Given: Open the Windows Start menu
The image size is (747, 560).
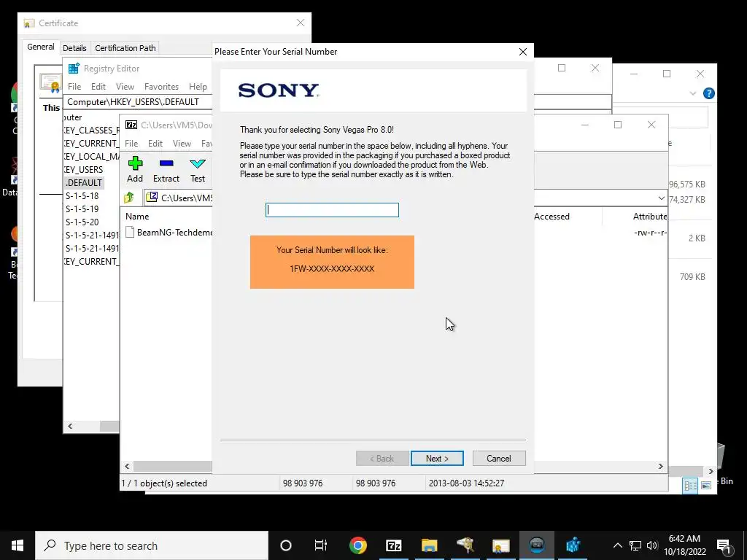Looking at the screenshot, I should [18, 545].
